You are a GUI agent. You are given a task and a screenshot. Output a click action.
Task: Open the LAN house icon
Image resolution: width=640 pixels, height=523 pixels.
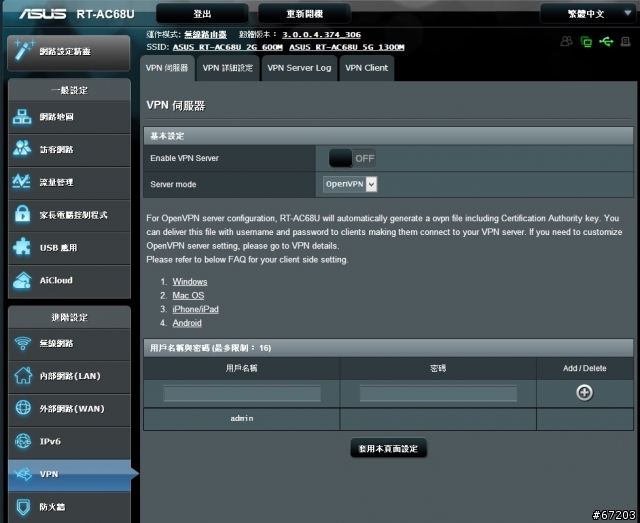click(x=23, y=376)
